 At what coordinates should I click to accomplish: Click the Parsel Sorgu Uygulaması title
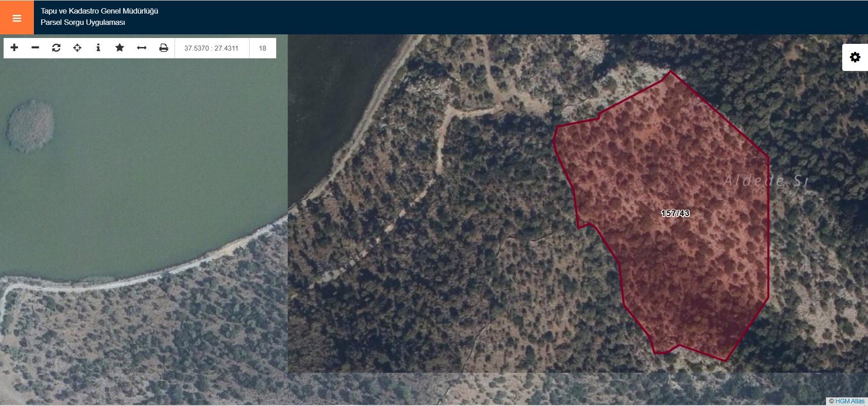pyautogui.click(x=83, y=22)
